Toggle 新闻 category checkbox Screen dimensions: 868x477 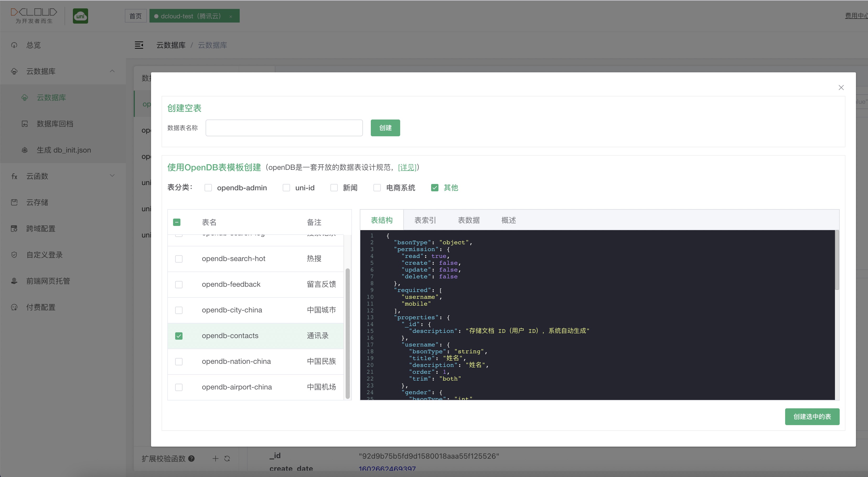click(x=334, y=188)
